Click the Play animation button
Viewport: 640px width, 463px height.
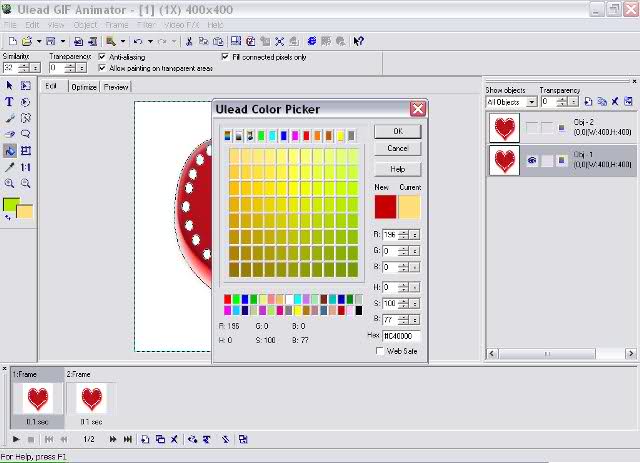16,439
